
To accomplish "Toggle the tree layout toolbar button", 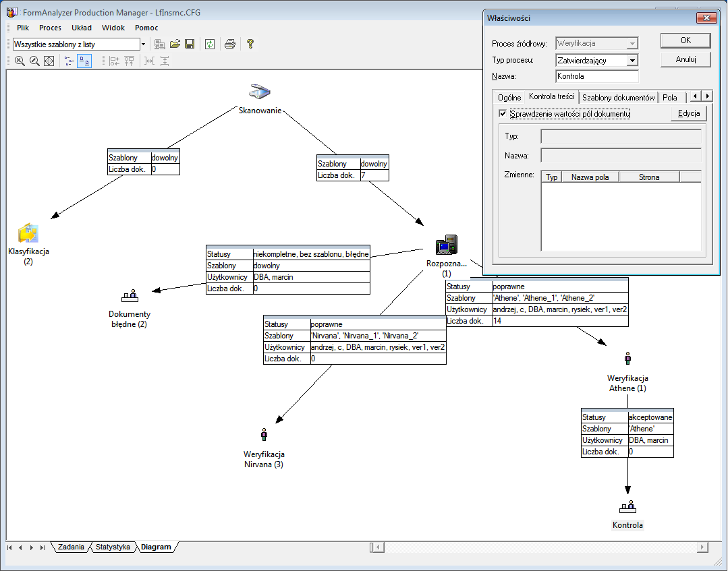I will [x=69, y=61].
